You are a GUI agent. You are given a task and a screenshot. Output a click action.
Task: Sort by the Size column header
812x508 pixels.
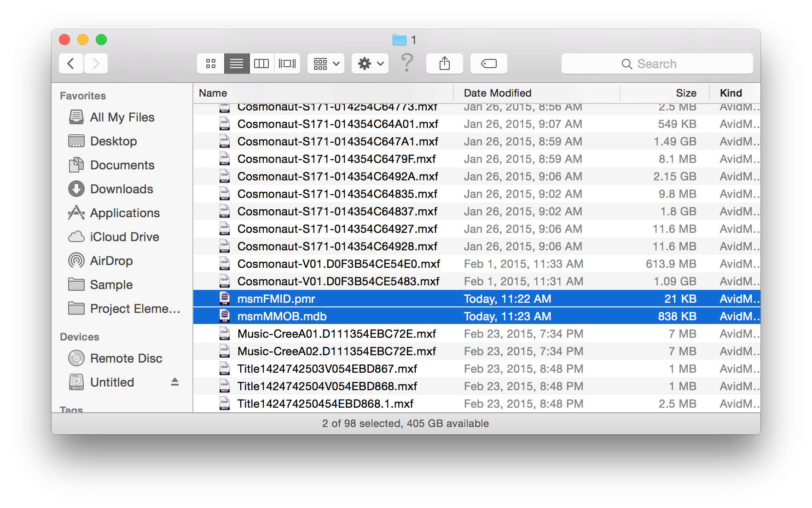click(665, 93)
